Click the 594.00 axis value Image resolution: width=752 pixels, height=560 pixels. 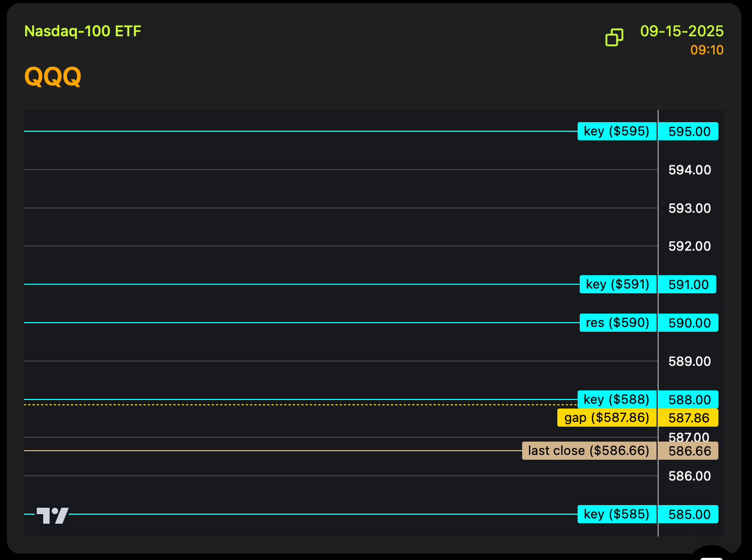690,170
